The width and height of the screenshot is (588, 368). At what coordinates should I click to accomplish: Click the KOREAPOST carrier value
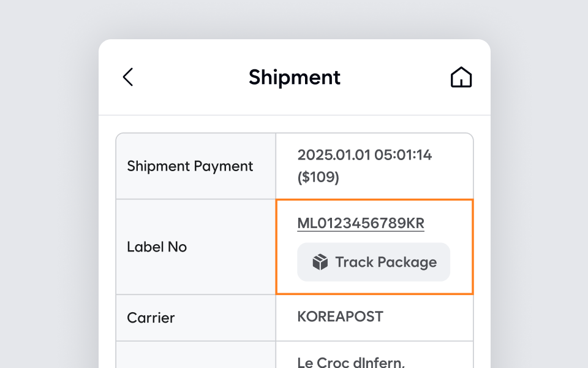point(340,316)
